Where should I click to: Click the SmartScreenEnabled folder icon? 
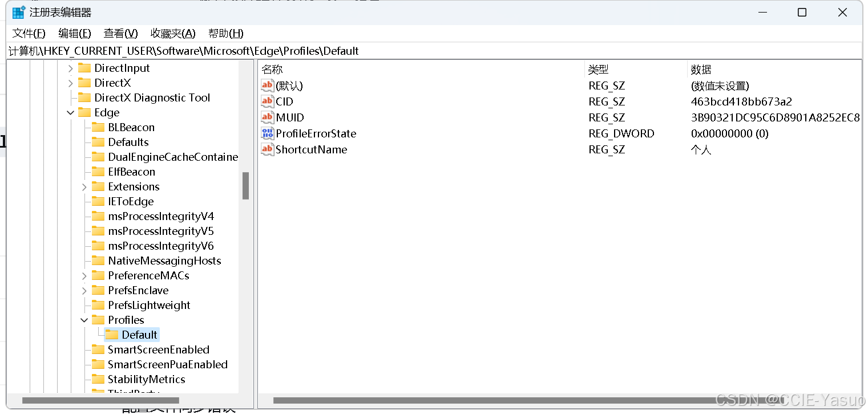[x=98, y=349]
